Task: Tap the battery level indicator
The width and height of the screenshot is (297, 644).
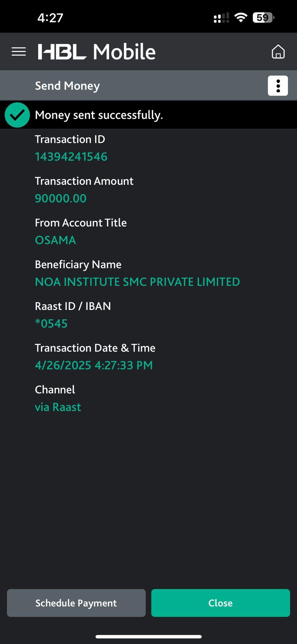Action: tap(263, 18)
